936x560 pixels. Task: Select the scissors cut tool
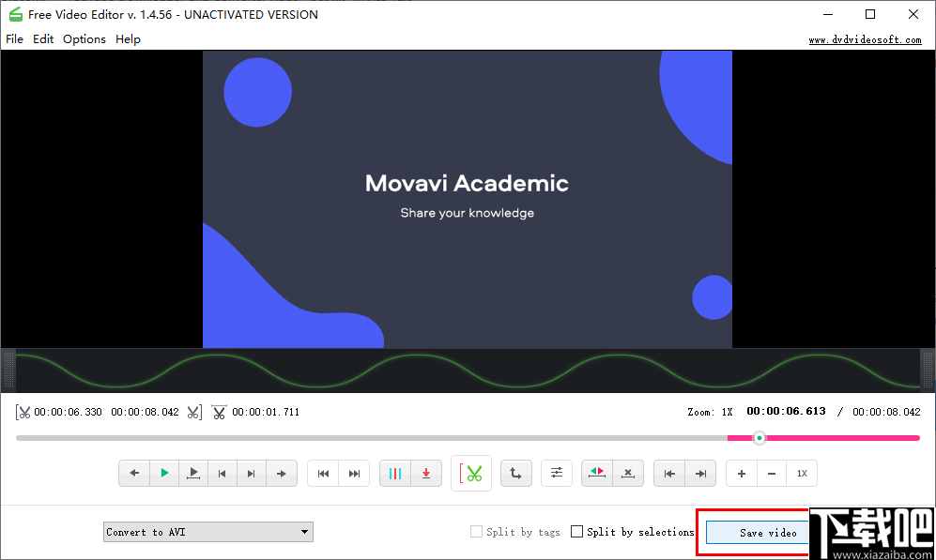[471, 473]
